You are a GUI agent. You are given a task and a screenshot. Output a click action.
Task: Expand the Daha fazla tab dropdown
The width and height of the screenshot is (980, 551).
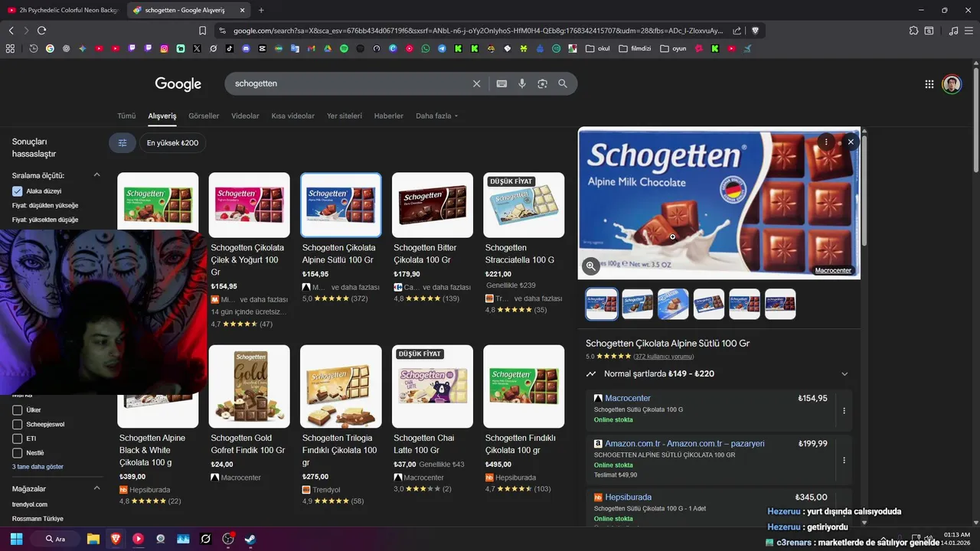[x=436, y=116]
